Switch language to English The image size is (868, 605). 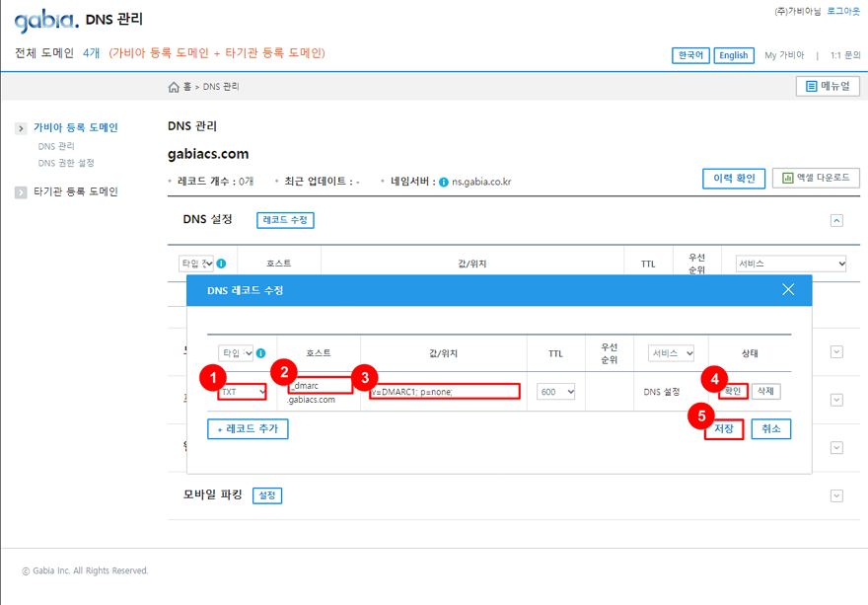tap(734, 55)
